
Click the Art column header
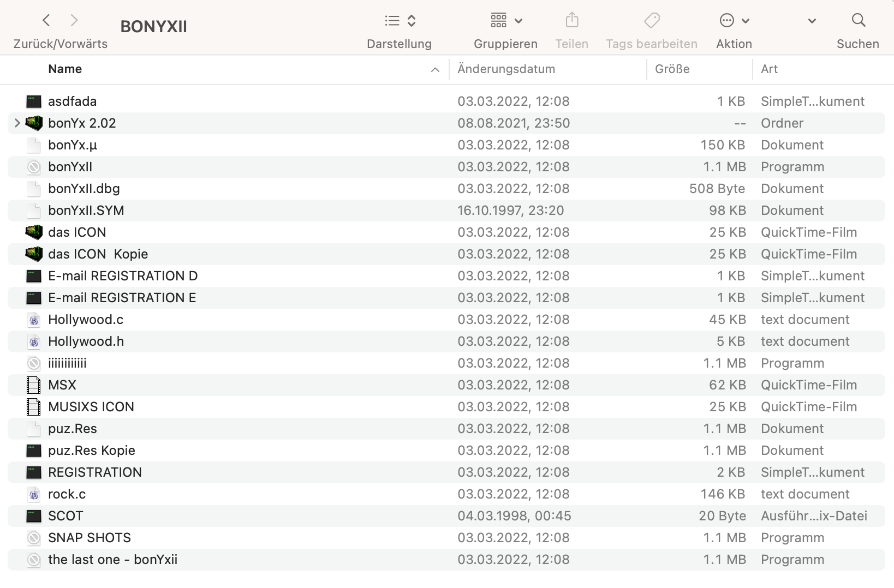click(769, 69)
